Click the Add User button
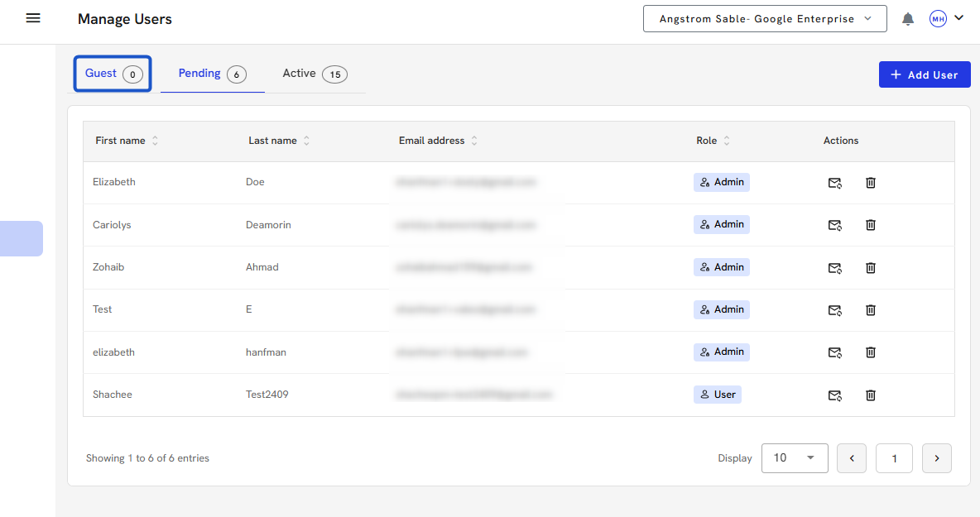 pyautogui.click(x=924, y=74)
